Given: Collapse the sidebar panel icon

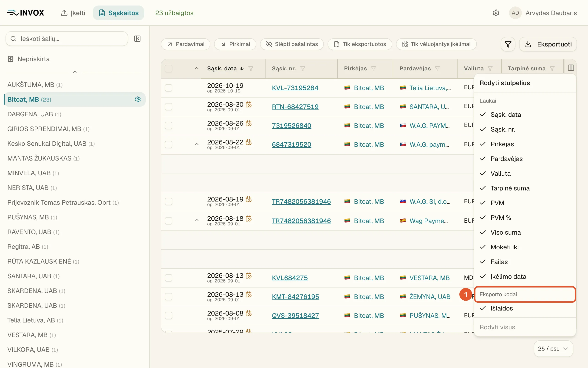Looking at the screenshot, I should [137, 39].
